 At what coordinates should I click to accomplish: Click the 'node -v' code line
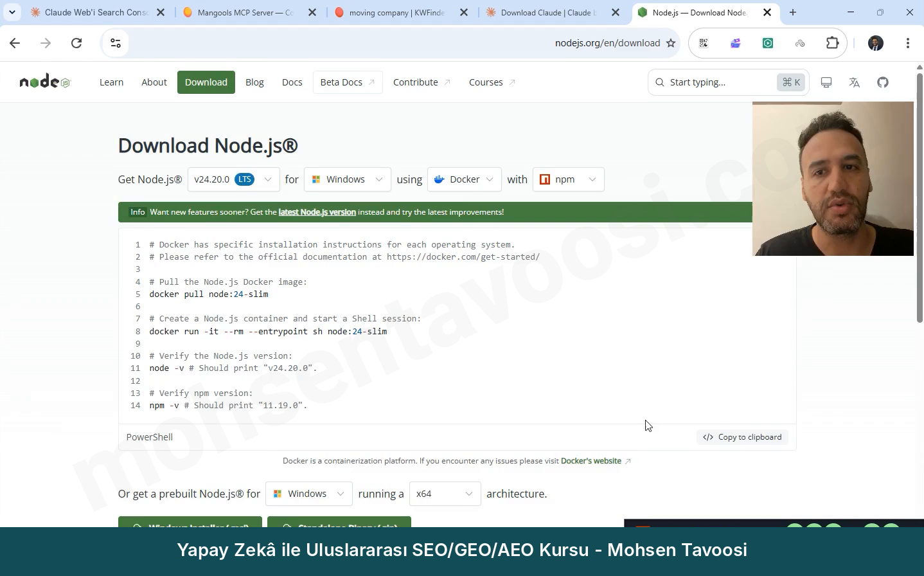(233, 368)
